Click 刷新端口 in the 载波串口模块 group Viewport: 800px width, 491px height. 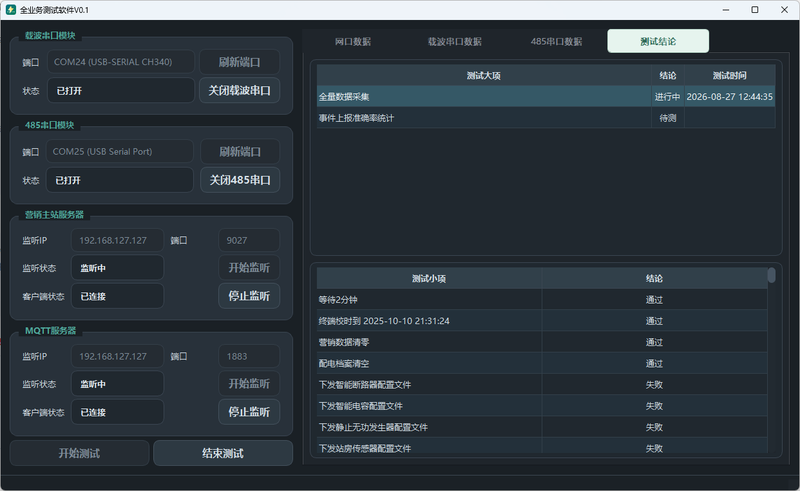[x=239, y=62]
